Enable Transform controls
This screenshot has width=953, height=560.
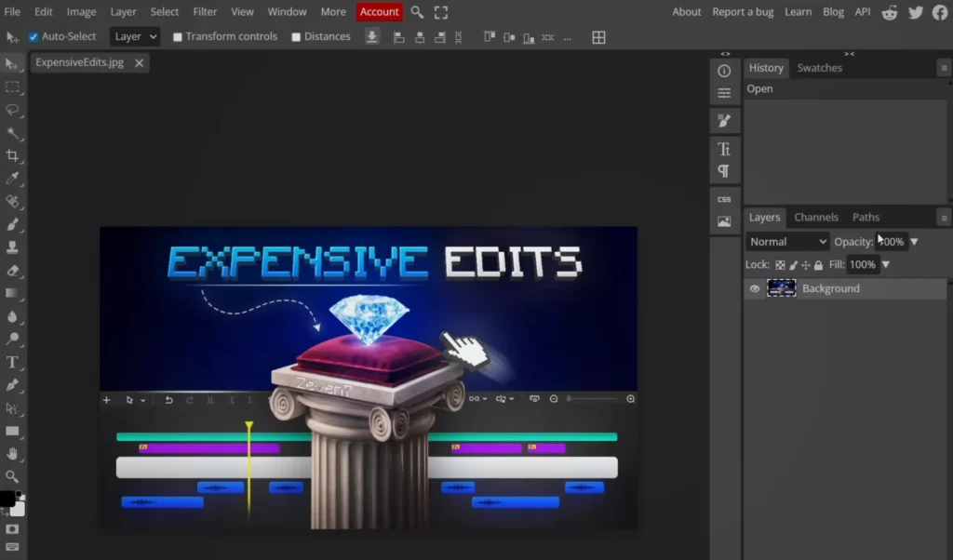tap(176, 36)
